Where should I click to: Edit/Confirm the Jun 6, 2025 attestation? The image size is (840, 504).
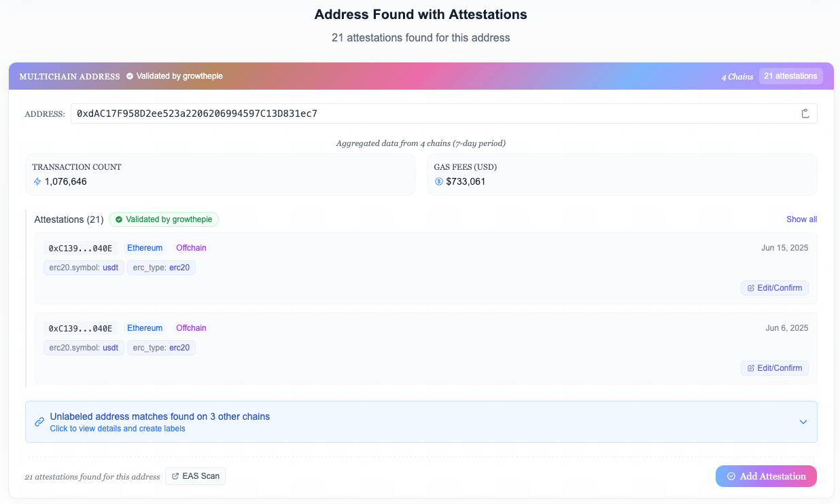775,368
